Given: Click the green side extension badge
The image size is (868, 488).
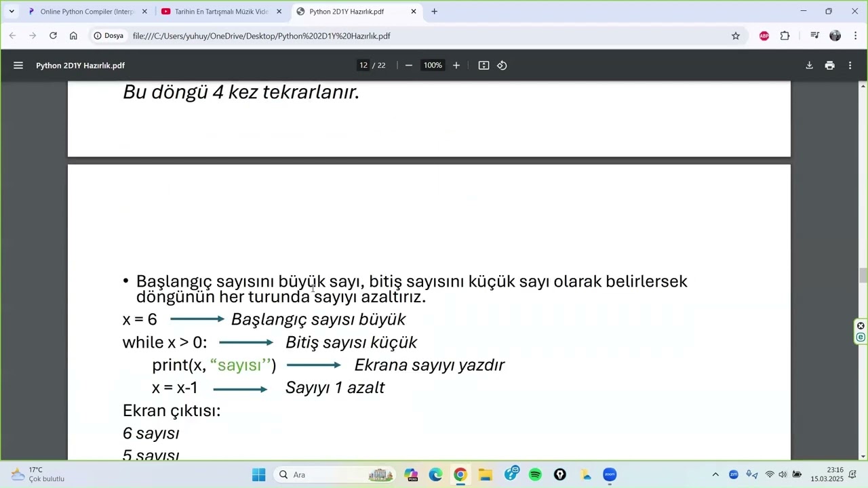Looking at the screenshot, I should [861, 337].
